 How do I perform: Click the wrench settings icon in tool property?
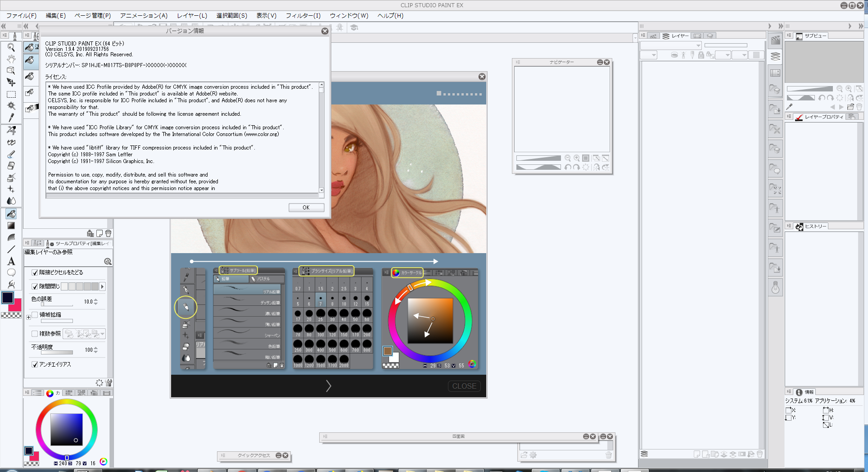tap(108, 383)
